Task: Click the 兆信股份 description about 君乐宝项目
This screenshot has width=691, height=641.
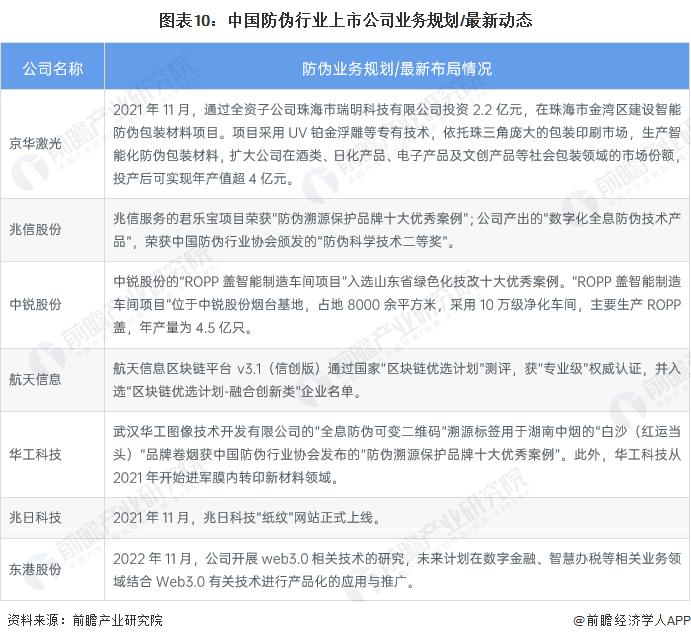Action: pos(397,230)
